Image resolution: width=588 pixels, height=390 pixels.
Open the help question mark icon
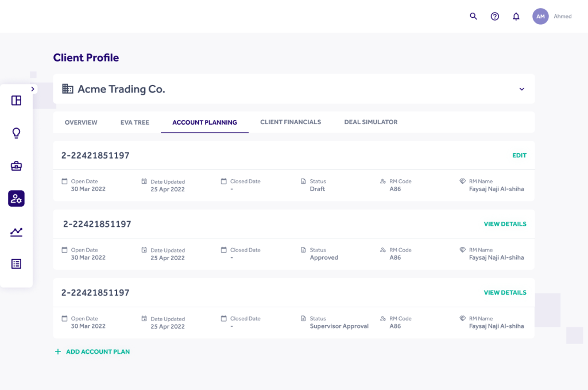point(494,17)
